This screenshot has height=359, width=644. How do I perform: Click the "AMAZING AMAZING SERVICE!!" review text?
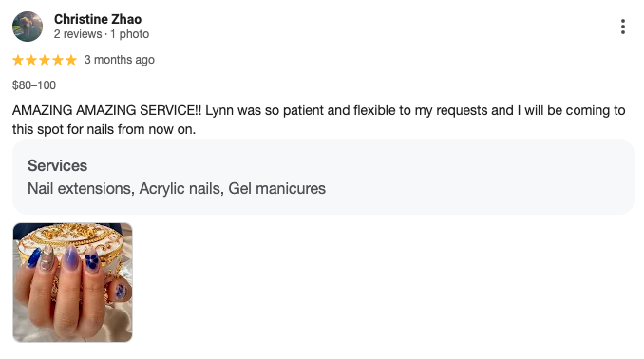(x=106, y=110)
